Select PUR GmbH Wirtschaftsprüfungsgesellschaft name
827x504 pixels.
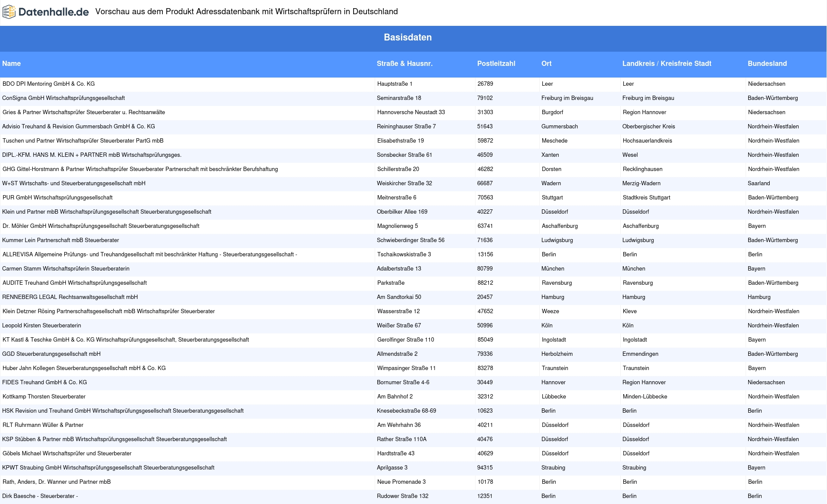tap(57, 198)
